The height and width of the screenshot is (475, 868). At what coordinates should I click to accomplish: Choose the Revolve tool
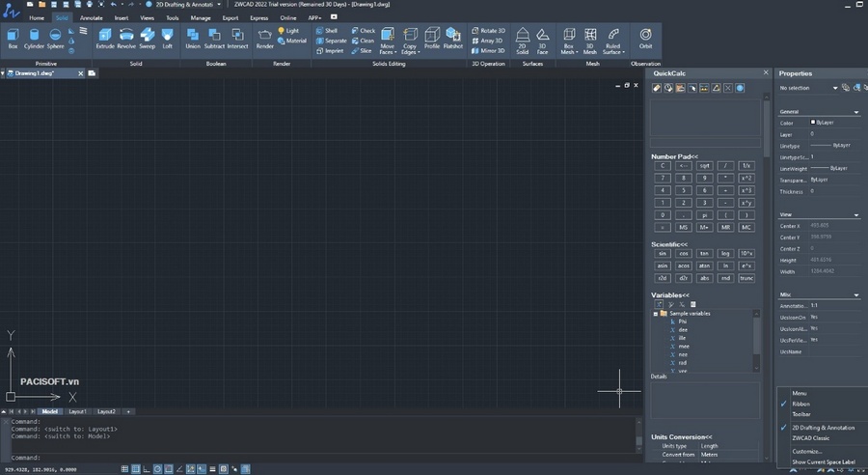tap(126, 39)
